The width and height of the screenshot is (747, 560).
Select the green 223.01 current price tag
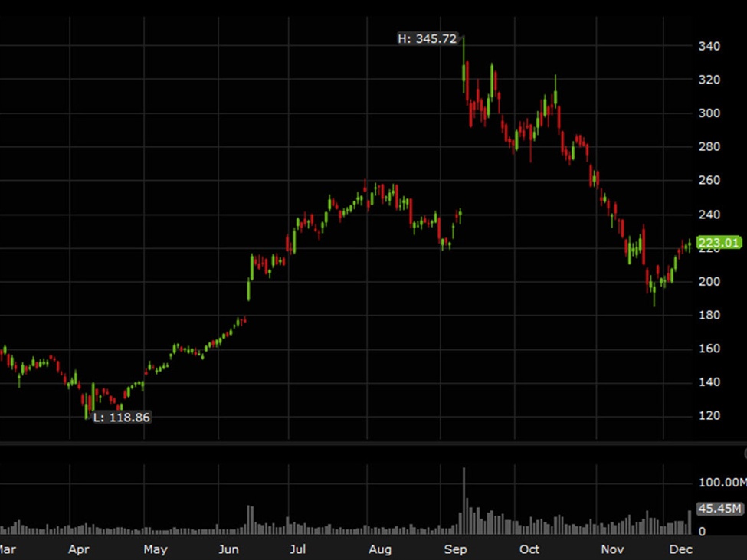point(719,243)
